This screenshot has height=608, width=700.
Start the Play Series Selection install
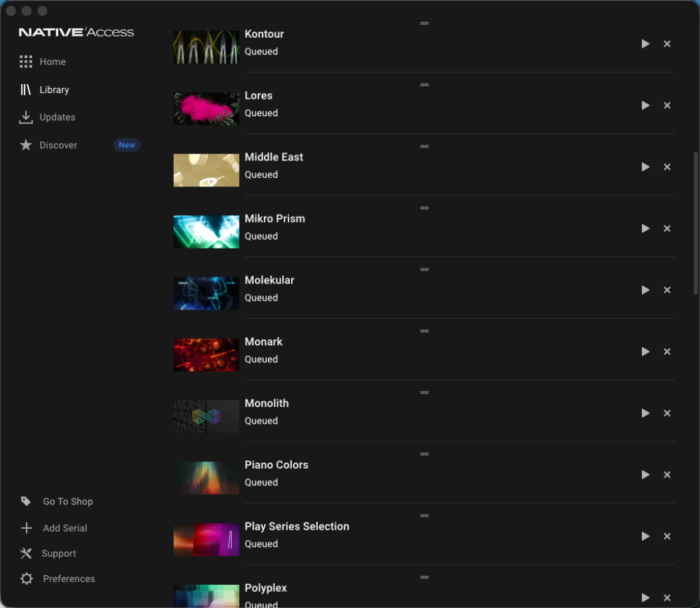[645, 536]
